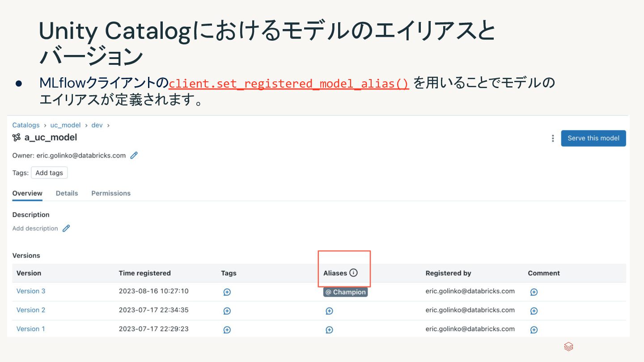The image size is (644, 362).
Task: Open the Version 2 link
Action: pos(31,310)
